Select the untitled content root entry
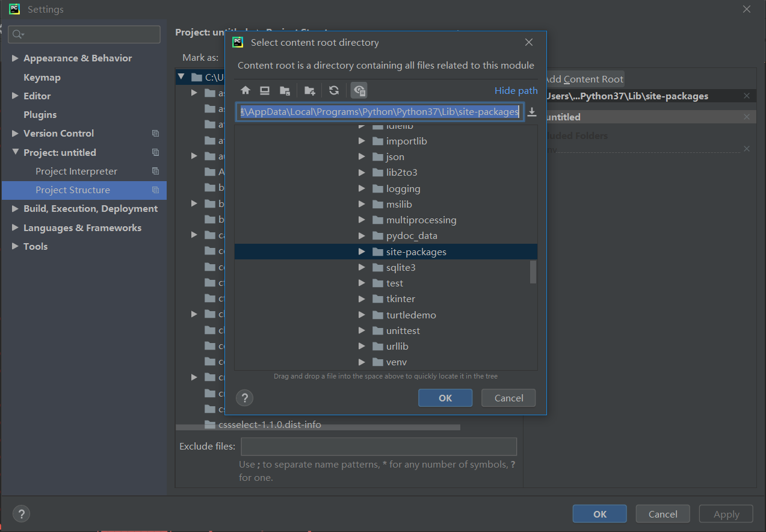The width and height of the screenshot is (766, 532). [650, 117]
